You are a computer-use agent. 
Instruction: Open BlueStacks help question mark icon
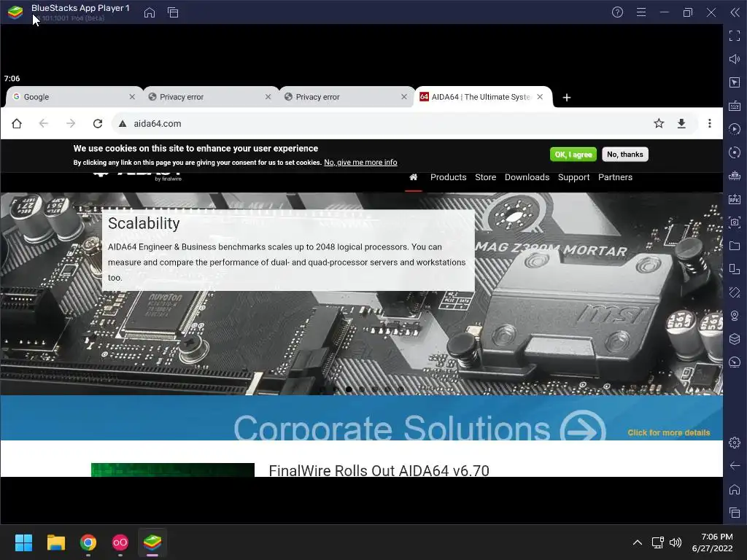(x=617, y=12)
